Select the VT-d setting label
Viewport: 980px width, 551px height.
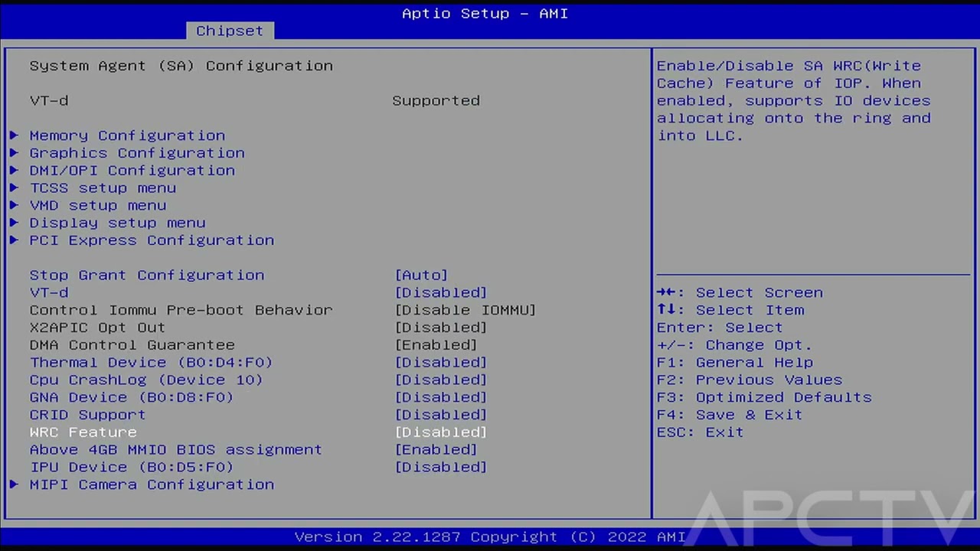click(x=49, y=292)
